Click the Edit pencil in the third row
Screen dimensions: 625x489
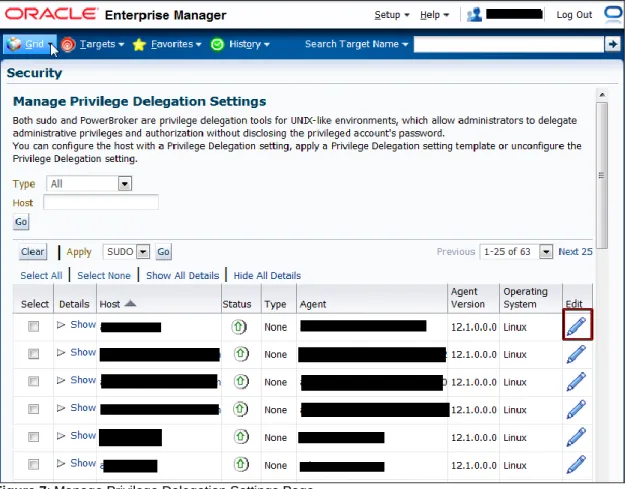576,381
